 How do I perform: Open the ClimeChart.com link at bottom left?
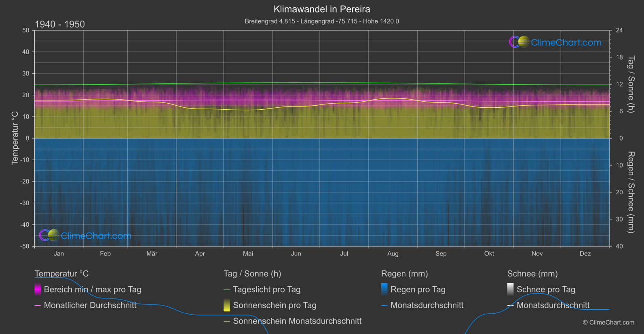tap(96, 236)
